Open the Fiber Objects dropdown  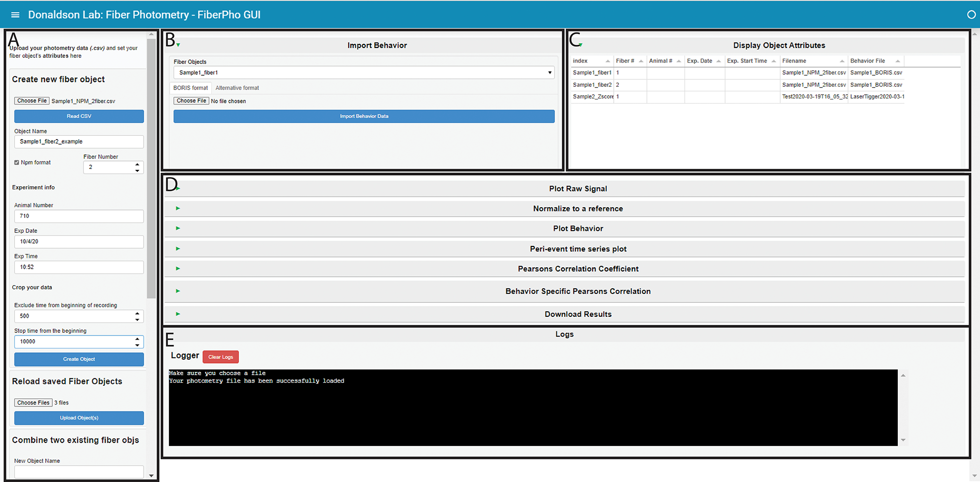364,72
